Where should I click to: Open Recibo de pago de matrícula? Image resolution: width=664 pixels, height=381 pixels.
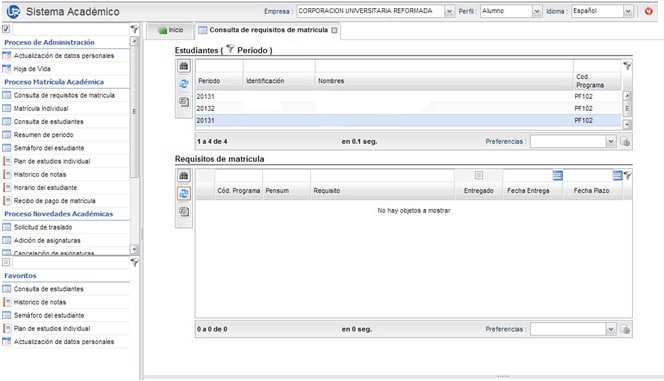tap(55, 201)
